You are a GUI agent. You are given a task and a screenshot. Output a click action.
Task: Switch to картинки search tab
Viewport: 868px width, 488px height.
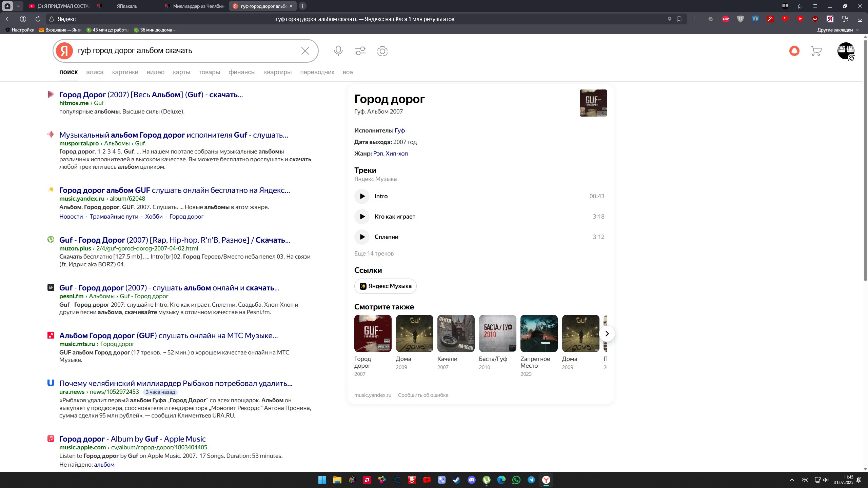coord(125,72)
